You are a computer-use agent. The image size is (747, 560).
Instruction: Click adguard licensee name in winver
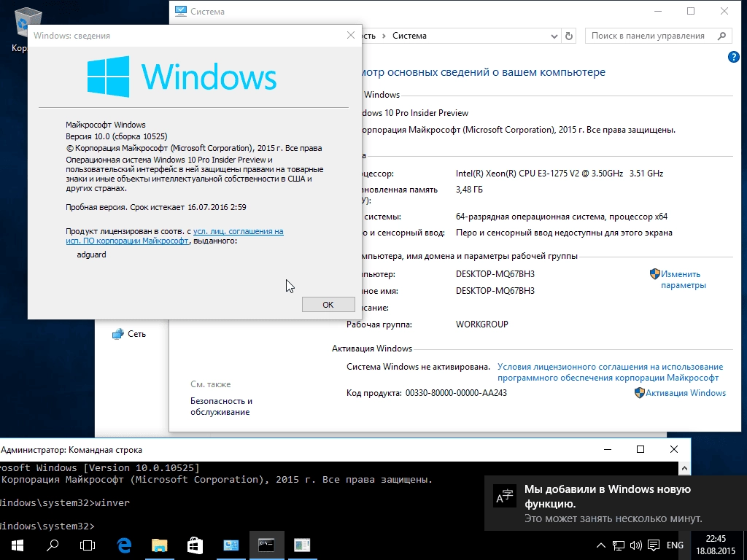click(91, 254)
